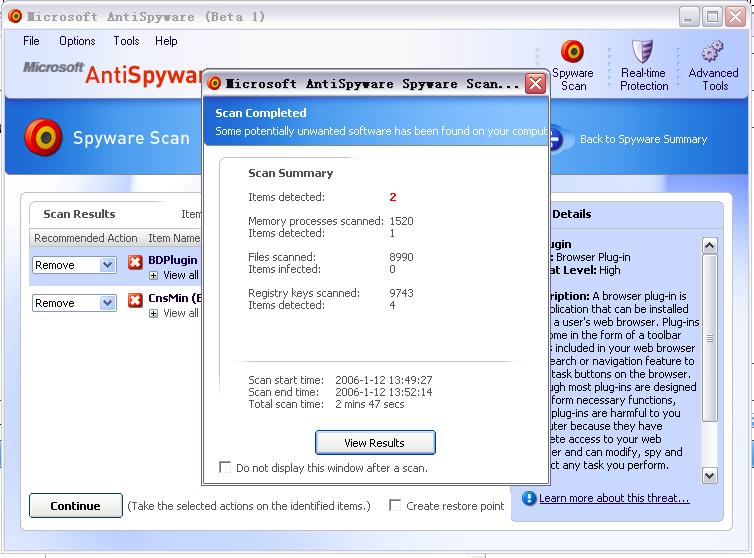The image size is (754, 558).
Task: Click the blue info icon by Learn more
Action: 528,498
